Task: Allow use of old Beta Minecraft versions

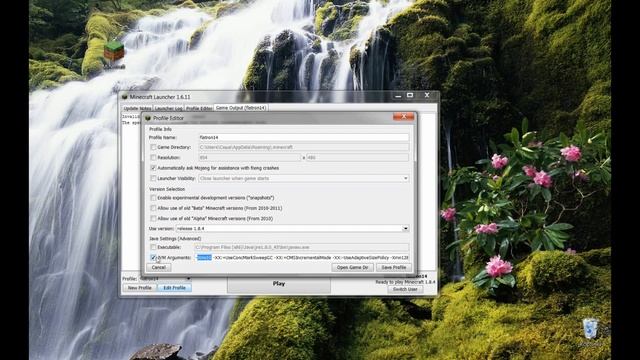Action: click(x=153, y=208)
